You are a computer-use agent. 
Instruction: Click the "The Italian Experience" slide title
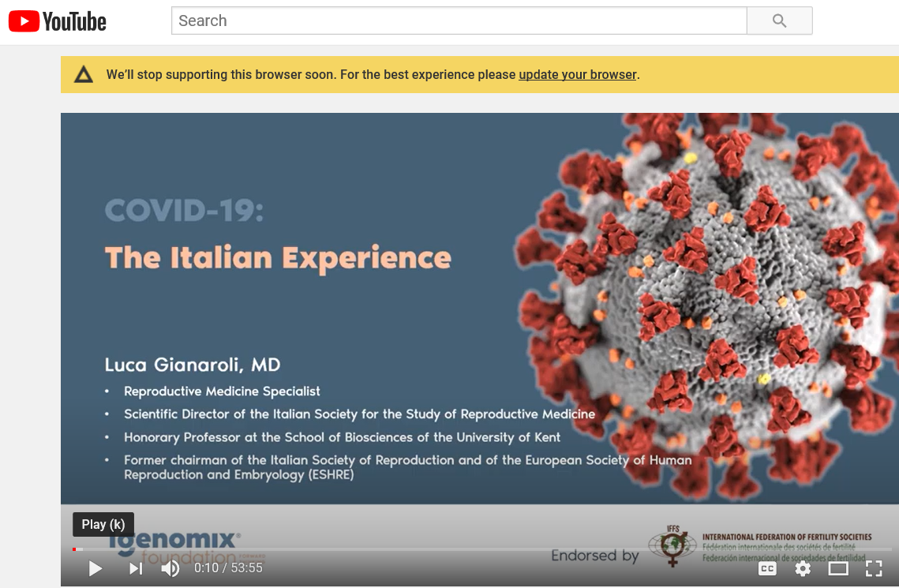click(x=278, y=257)
